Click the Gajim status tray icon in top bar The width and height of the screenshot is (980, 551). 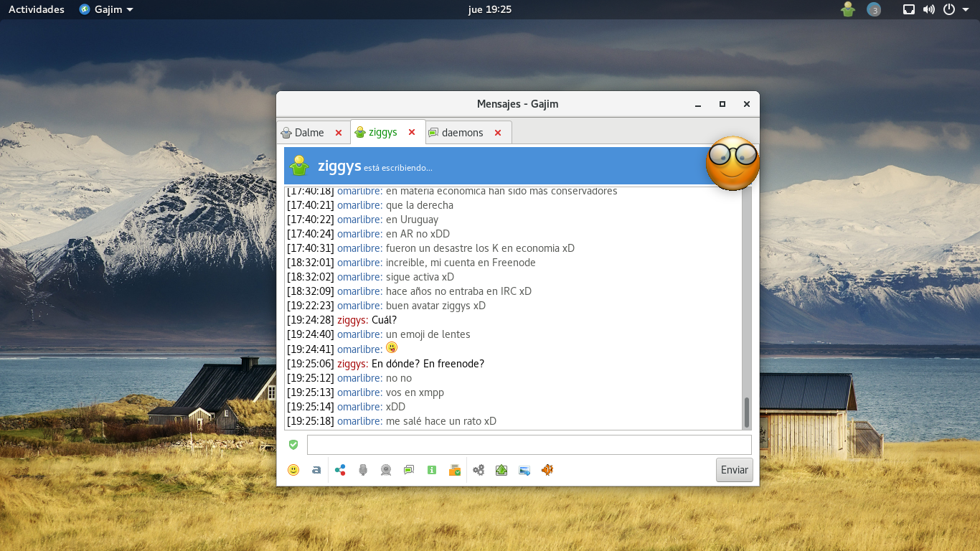click(848, 9)
